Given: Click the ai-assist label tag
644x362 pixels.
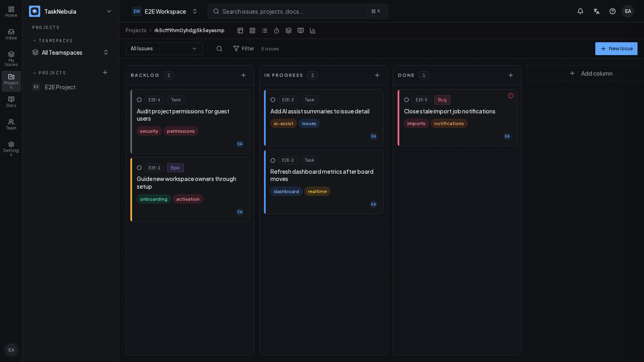Looking at the screenshot, I should 283,123.
